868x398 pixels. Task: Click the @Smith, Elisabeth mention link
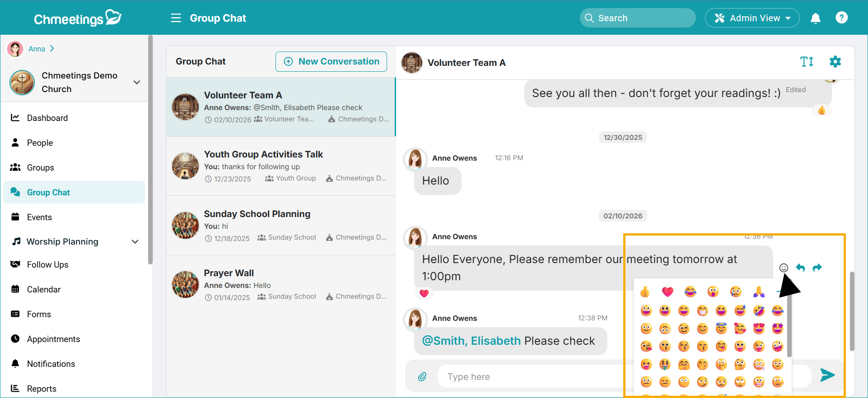point(471,341)
